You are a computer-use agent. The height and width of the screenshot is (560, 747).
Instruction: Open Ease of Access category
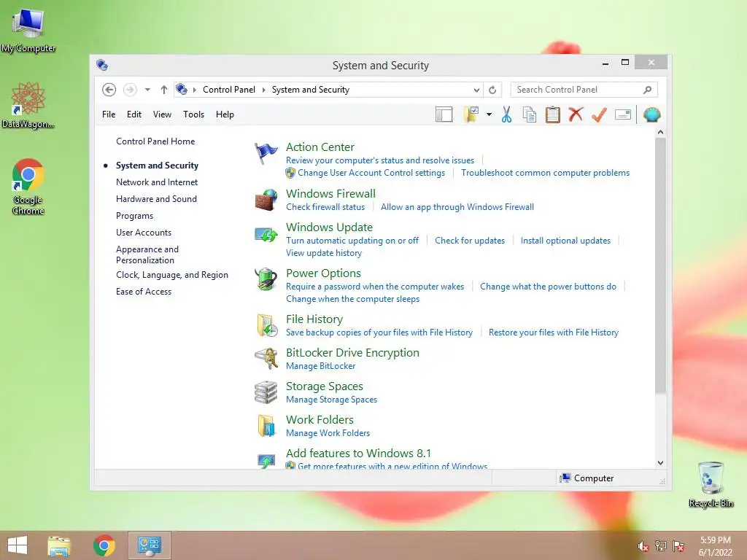click(x=144, y=292)
